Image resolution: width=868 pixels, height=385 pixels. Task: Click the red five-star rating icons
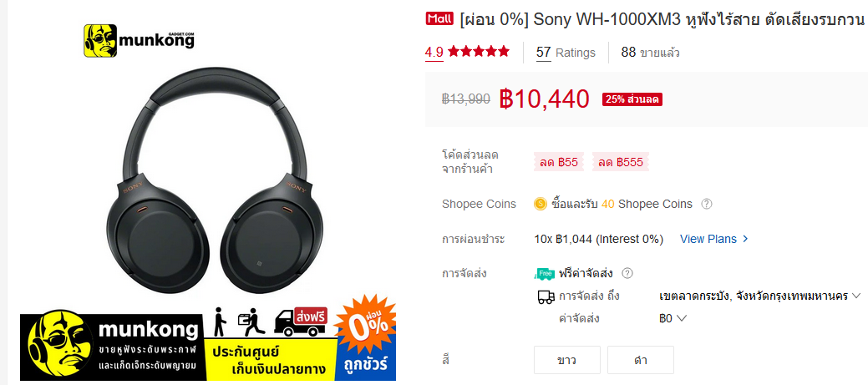(x=479, y=52)
